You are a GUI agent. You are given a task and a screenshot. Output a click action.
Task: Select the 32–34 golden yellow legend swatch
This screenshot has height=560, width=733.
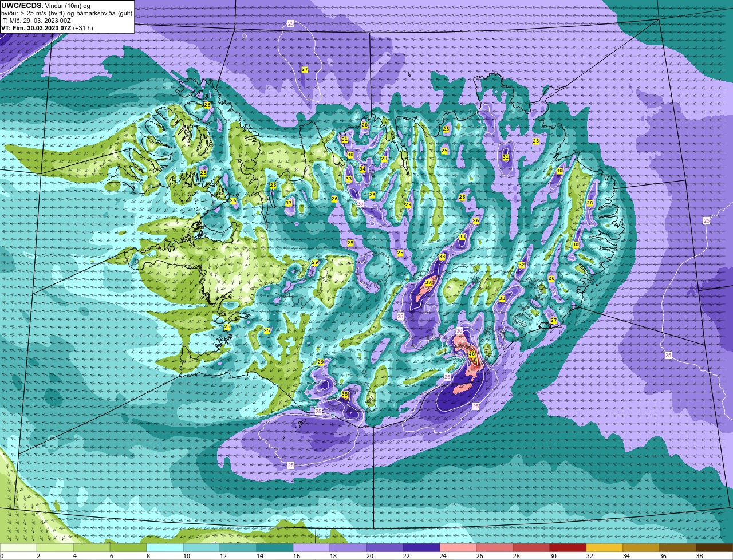605,548
